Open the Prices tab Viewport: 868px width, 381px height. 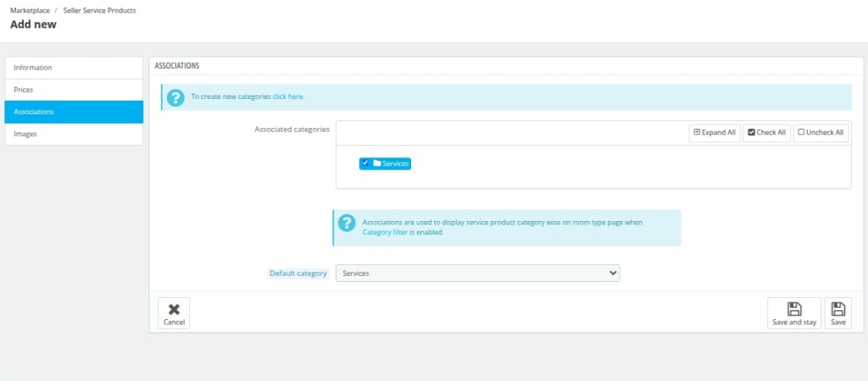coord(74,90)
